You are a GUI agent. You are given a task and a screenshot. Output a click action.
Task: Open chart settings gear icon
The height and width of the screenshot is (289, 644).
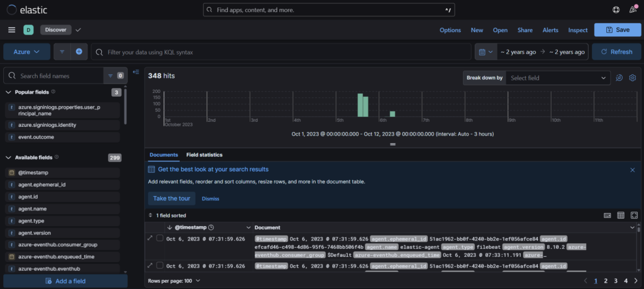633,78
